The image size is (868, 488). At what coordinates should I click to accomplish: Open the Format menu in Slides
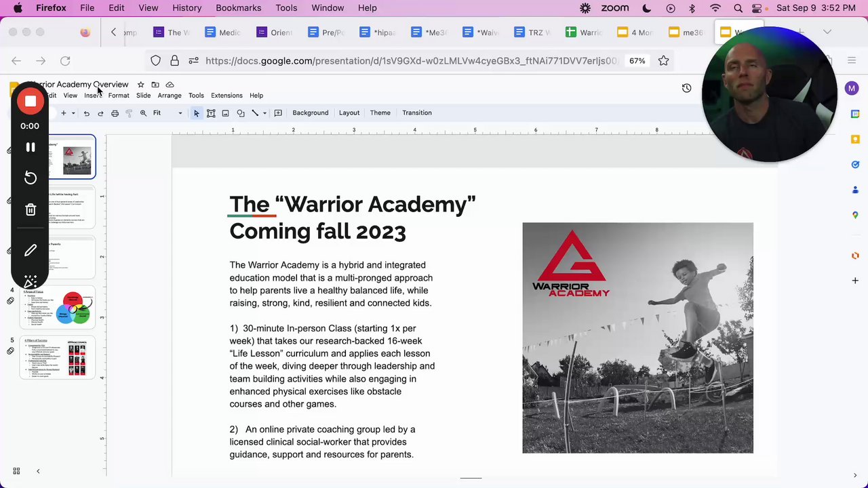119,96
